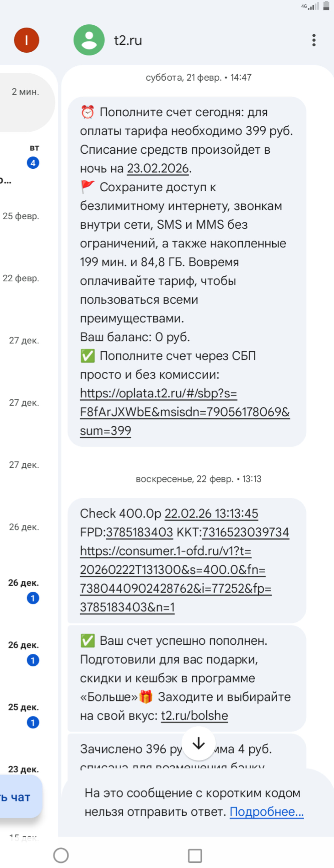Viewport: 334px width, 868px height.
Task: Tap the t2.ru conversation title
Action: tap(128, 40)
